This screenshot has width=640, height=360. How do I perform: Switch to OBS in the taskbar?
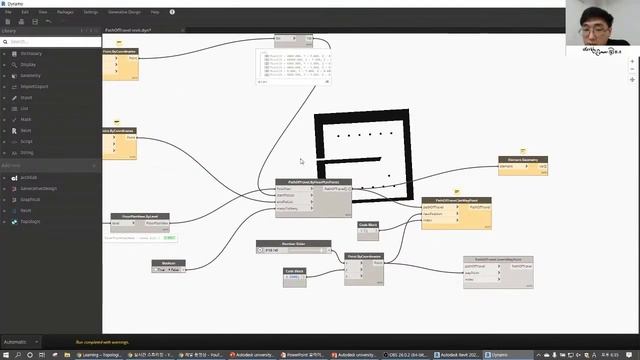click(x=406, y=355)
